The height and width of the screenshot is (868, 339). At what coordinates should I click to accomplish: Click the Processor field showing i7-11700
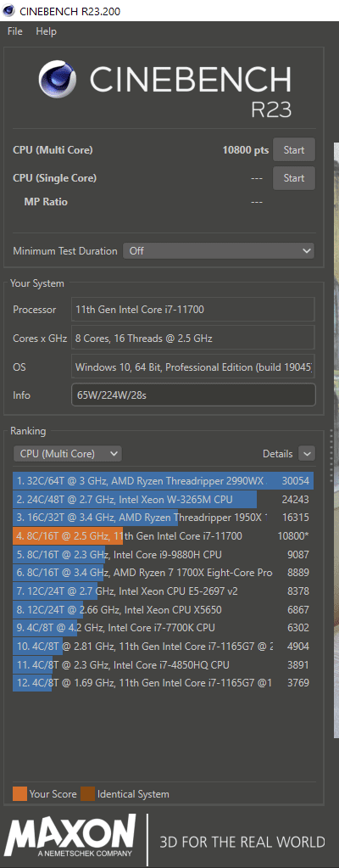click(x=193, y=310)
